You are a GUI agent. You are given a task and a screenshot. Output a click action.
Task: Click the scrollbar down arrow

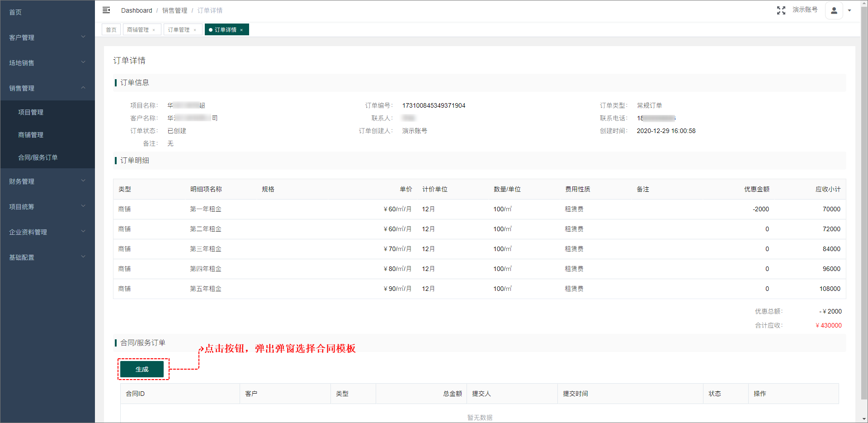(864, 419)
